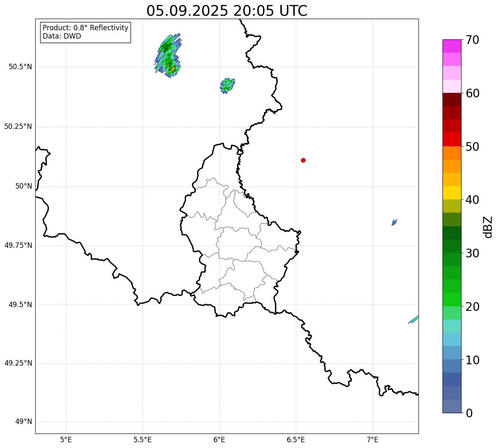
Task: Click the colorbar tick label "50"
Action: 472,147
